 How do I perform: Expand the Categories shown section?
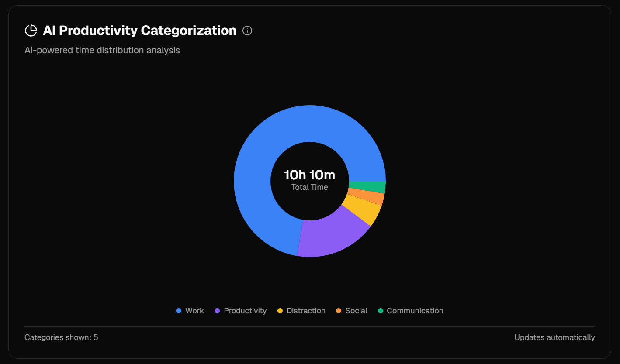(x=61, y=337)
